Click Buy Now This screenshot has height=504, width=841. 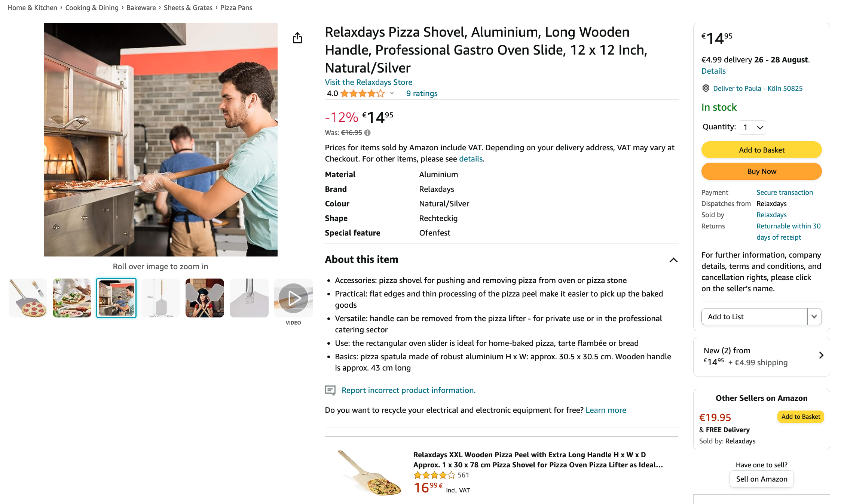761,171
